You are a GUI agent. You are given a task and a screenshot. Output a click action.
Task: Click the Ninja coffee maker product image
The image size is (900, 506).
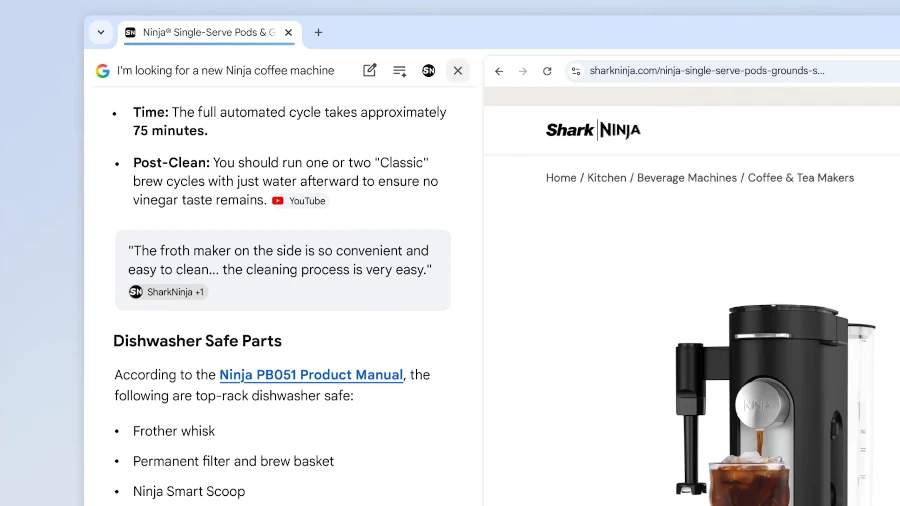point(770,400)
